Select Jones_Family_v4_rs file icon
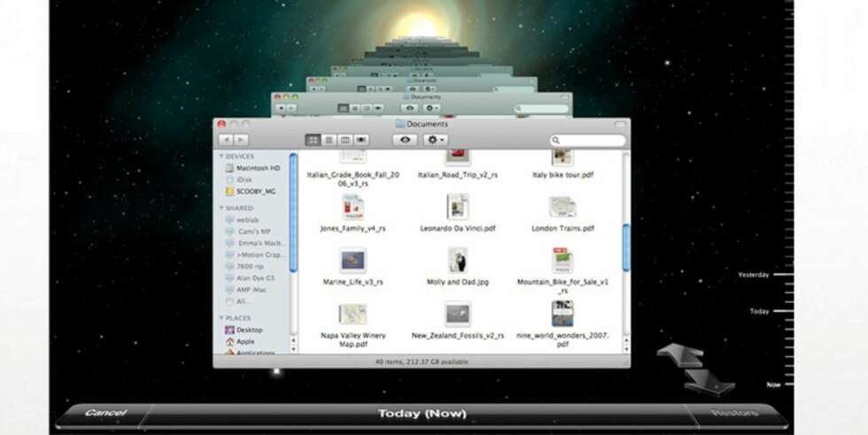 (x=353, y=207)
